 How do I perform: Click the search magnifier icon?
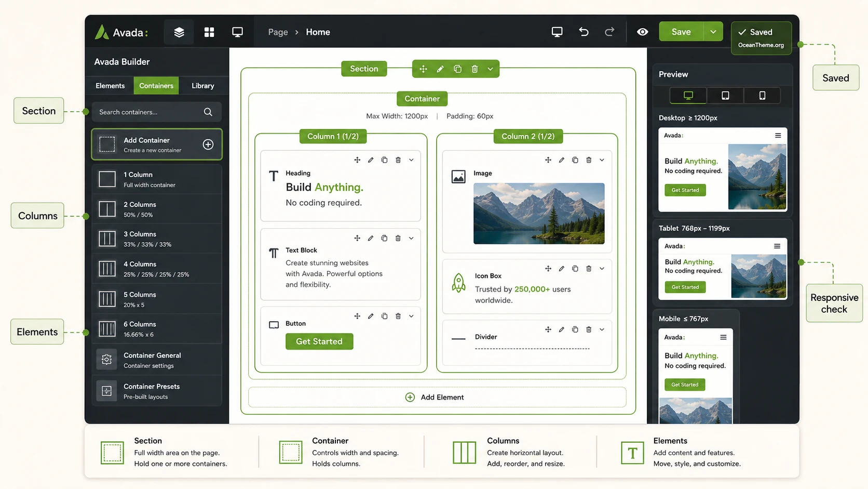(208, 112)
